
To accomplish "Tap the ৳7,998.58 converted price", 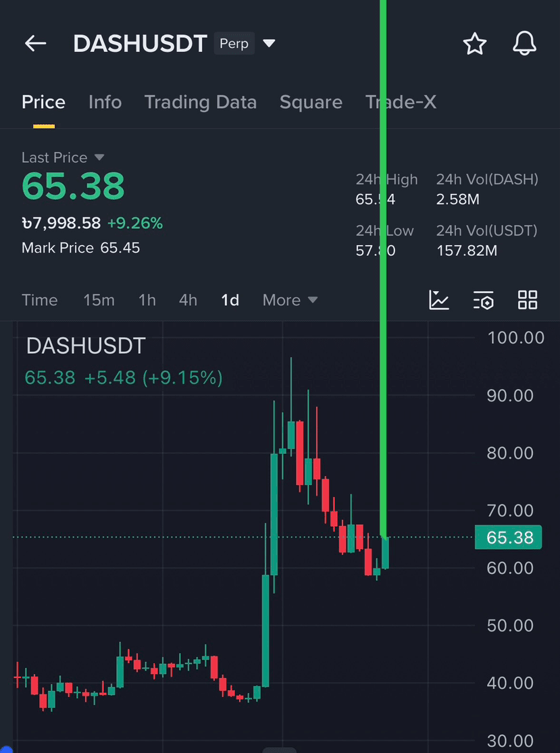I will [x=61, y=224].
